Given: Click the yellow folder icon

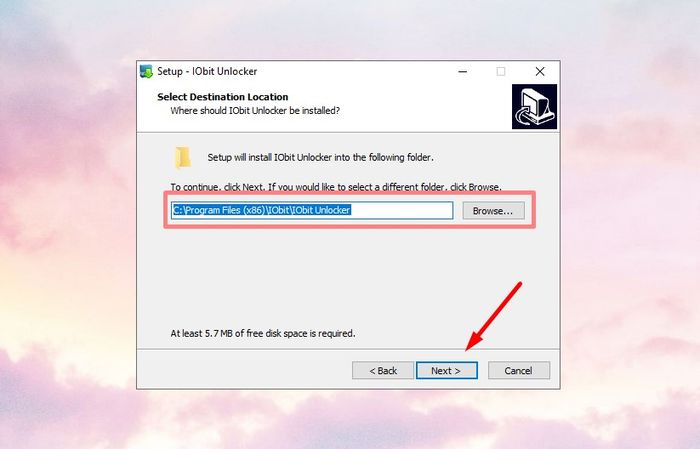Looking at the screenshot, I should tap(182, 158).
